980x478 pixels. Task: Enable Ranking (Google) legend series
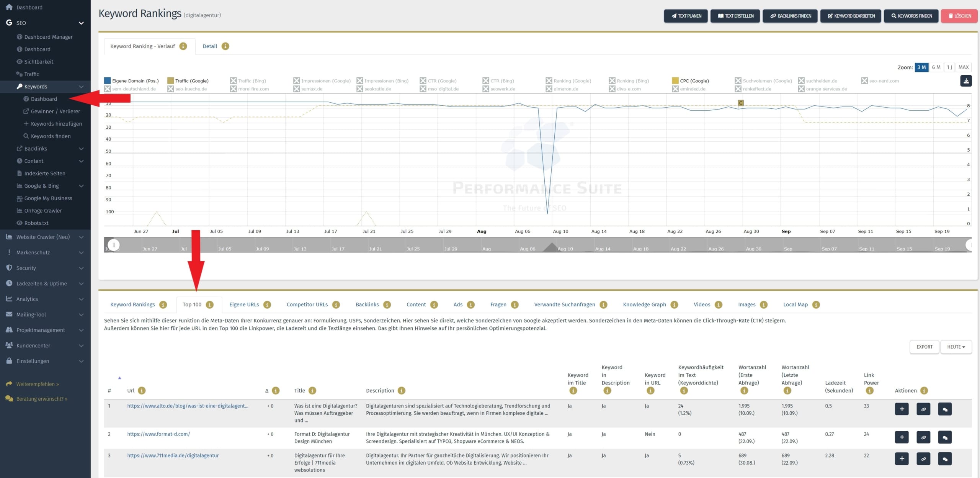568,81
